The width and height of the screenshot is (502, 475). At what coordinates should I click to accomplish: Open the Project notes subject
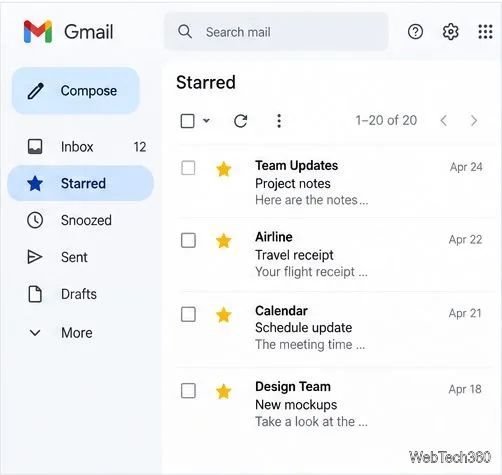(293, 184)
